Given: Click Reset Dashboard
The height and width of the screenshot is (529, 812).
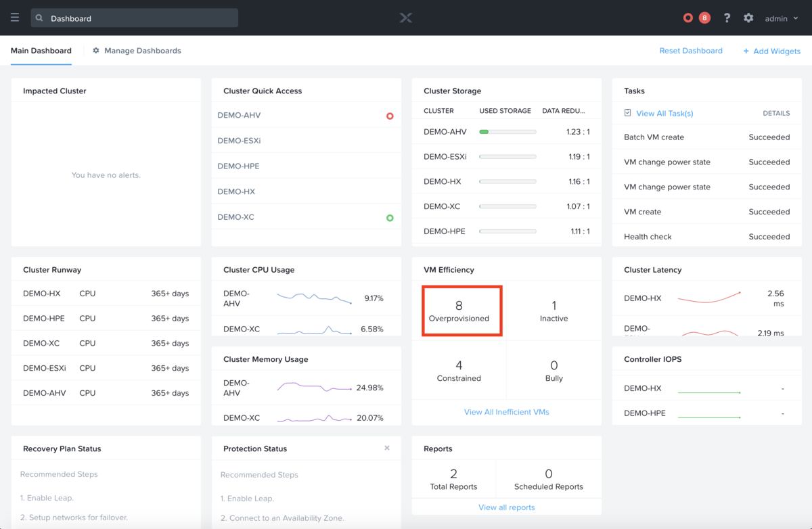Looking at the screenshot, I should coord(691,50).
